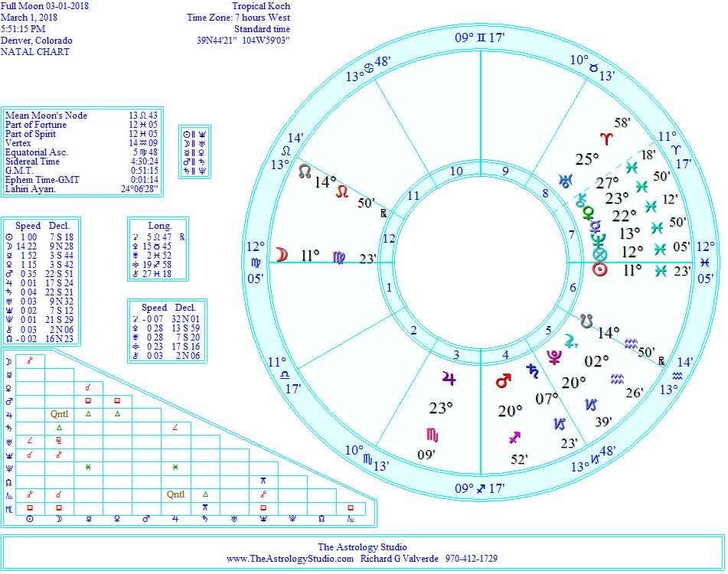Click the red Sun glyph on the chart

coord(601,269)
